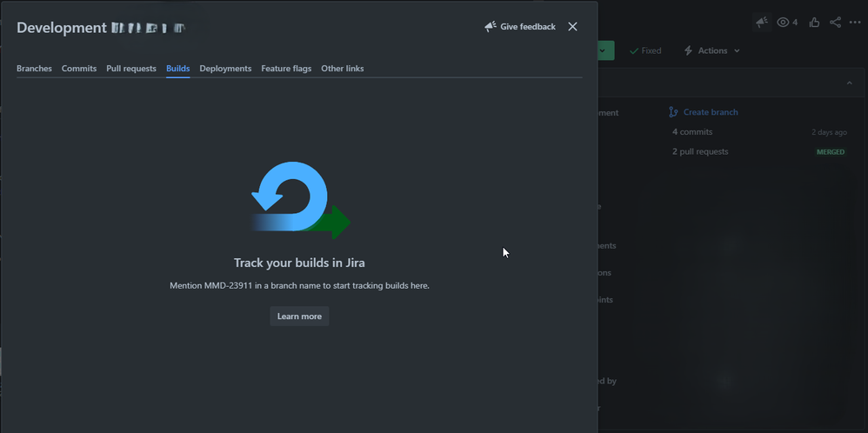The image size is (868, 433).
Task: Open the Feature flags tab
Action: pos(286,69)
